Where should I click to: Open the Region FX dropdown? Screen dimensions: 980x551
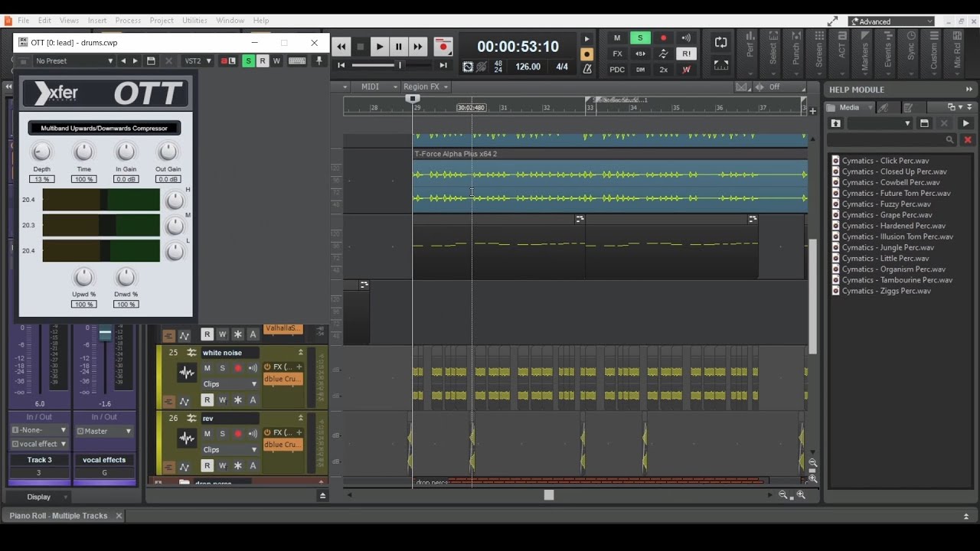pyautogui.click(x=426, y=86)
